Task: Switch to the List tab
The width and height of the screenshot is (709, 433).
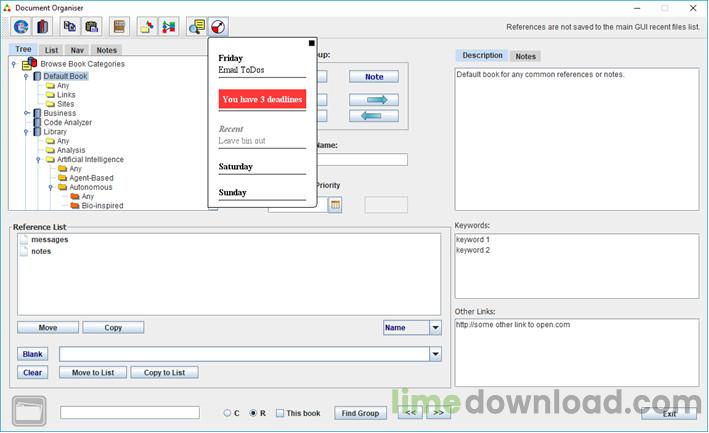Action: 52,50
